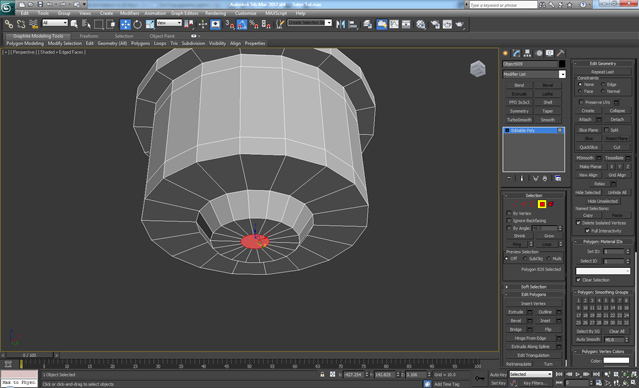Click the Detach button
This screenshot has height=388, width=639.
[617, 119]
